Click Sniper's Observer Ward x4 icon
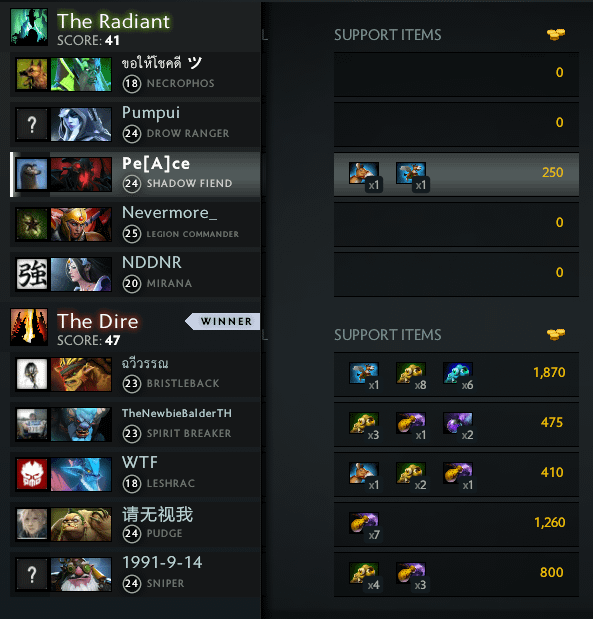This screenshot has height=619, width=593. pos(364,573)
